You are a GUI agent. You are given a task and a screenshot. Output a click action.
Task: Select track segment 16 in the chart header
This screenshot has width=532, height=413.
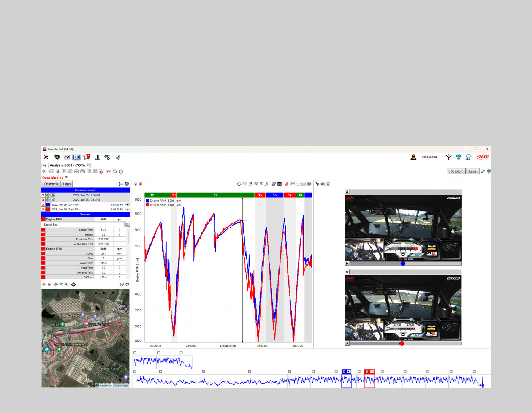click(274, 195)
